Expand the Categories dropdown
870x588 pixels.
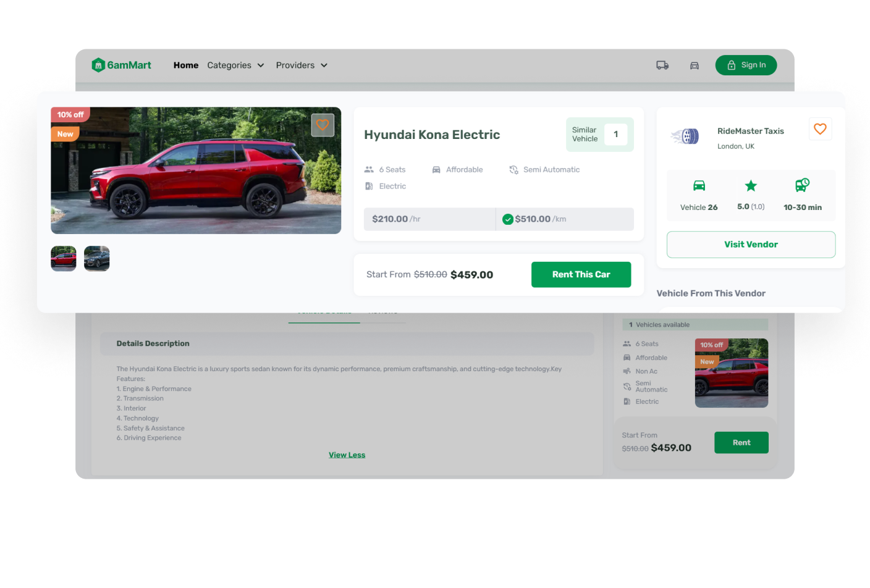(235, 65)
